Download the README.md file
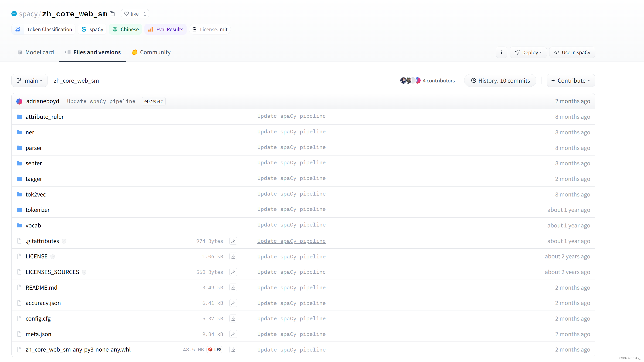 233,287
